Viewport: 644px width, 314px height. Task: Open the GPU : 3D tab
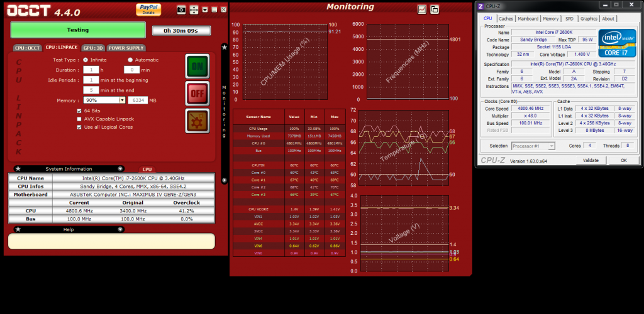click(x=93, y=48)
